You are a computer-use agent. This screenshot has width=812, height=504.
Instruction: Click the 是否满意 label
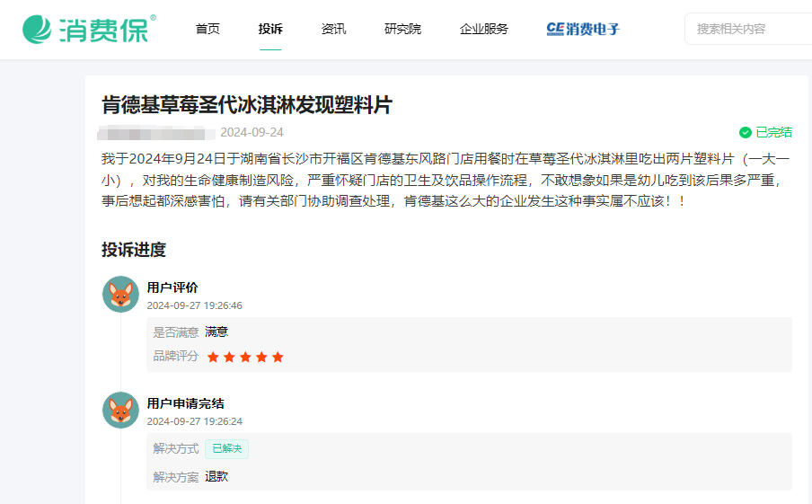coord(176,332)
